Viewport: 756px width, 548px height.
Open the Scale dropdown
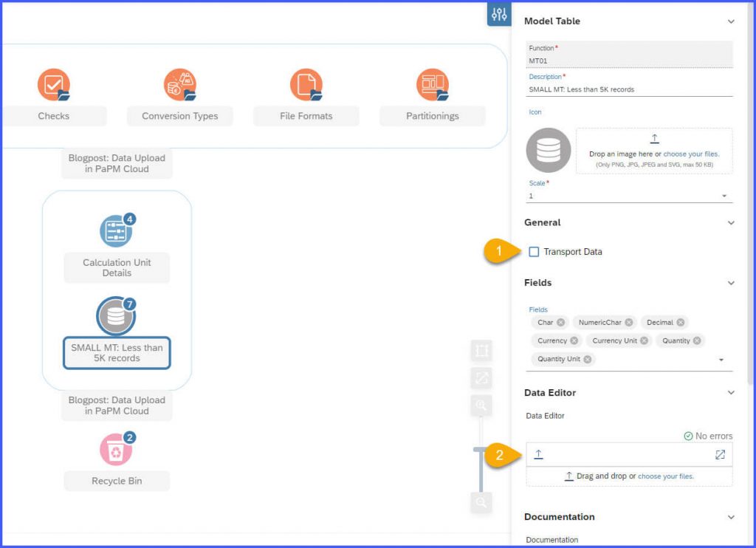point(724,196)
